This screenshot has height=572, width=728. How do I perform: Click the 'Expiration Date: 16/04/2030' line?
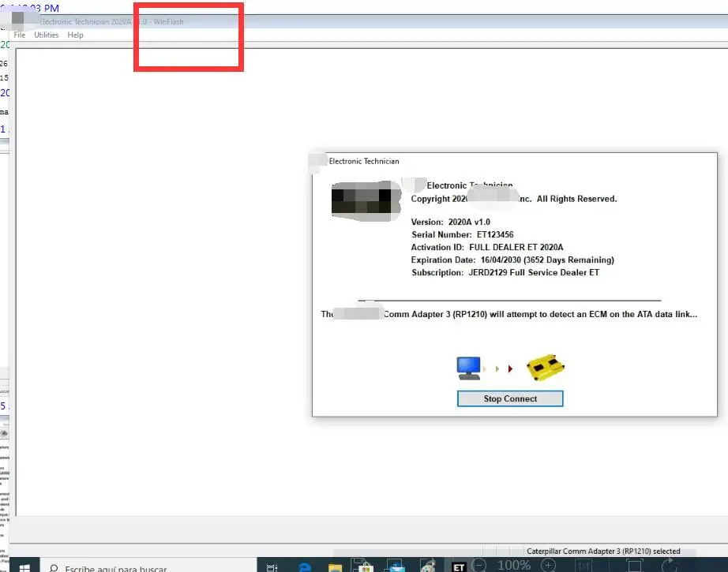[x=512, y=260]
